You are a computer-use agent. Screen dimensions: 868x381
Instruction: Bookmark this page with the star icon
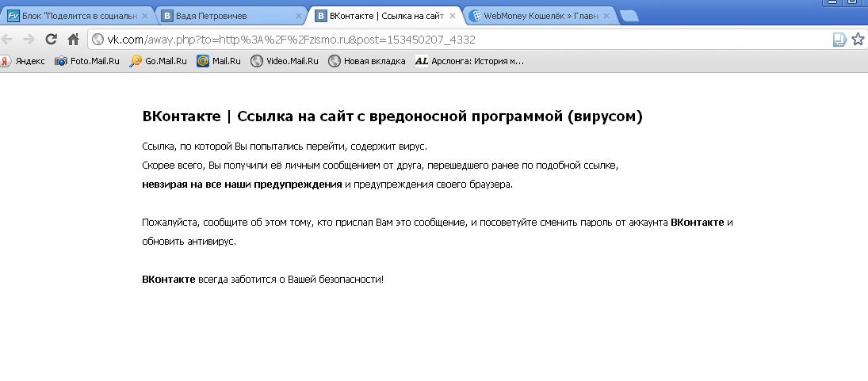[x=858, y=40]
